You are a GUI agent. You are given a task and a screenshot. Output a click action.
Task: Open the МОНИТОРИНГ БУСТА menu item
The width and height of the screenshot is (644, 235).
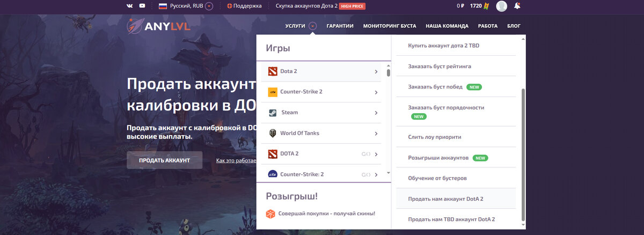390,26
